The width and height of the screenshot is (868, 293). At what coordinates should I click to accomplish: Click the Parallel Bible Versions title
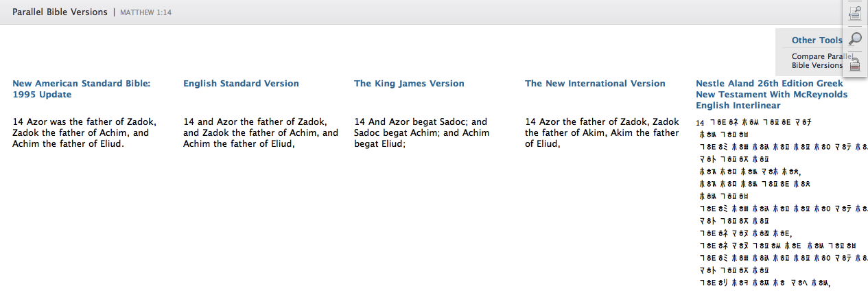pos(60,12)
